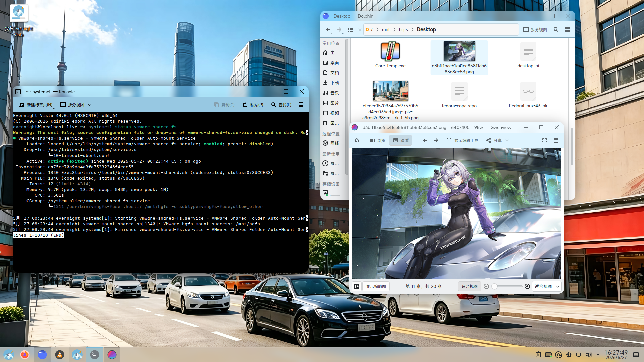Select FedoraLinux-43.lnk file in Dolphin
644x362 pixels.
[528, 95]
